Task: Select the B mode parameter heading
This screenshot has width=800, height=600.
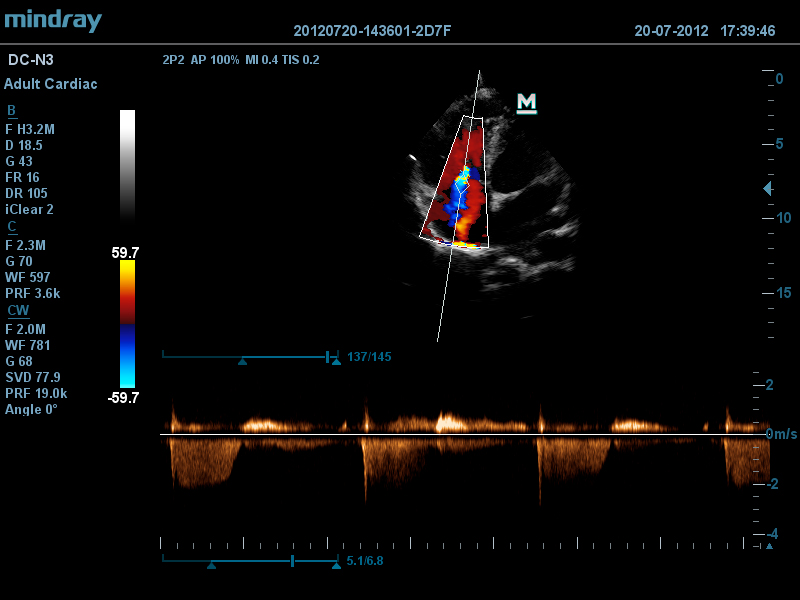Action: [11, 111]
